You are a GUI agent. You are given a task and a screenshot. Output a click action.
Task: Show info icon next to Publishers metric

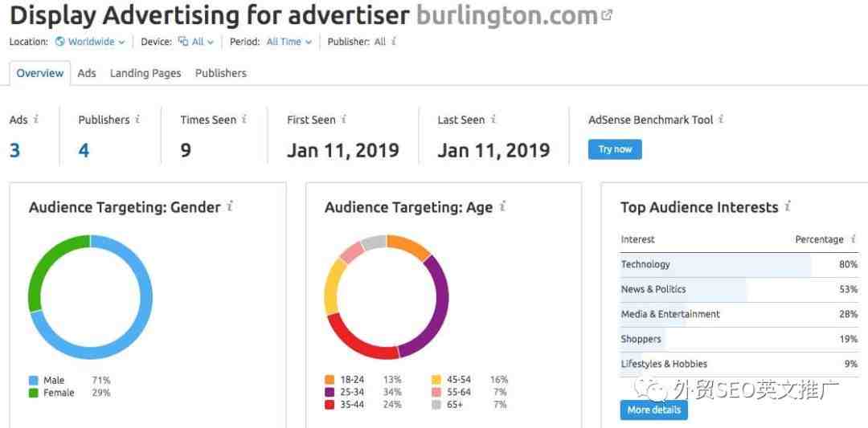pos(138,119)
